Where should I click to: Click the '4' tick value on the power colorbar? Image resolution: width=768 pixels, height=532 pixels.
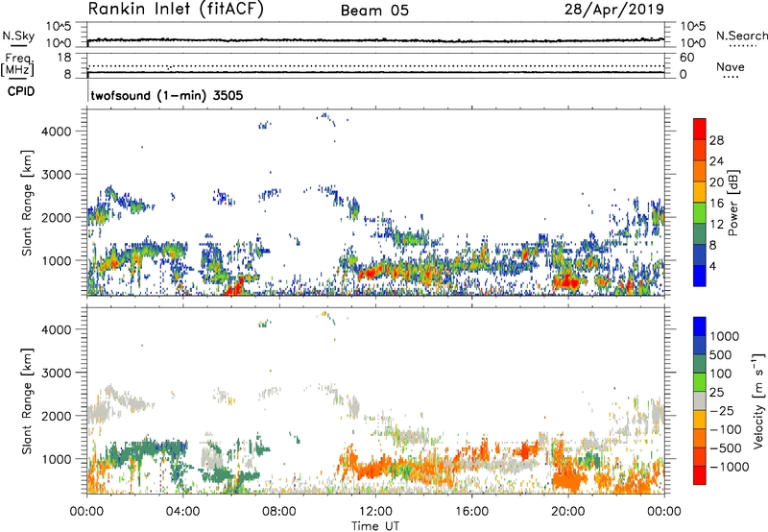(x=712, y=267)
